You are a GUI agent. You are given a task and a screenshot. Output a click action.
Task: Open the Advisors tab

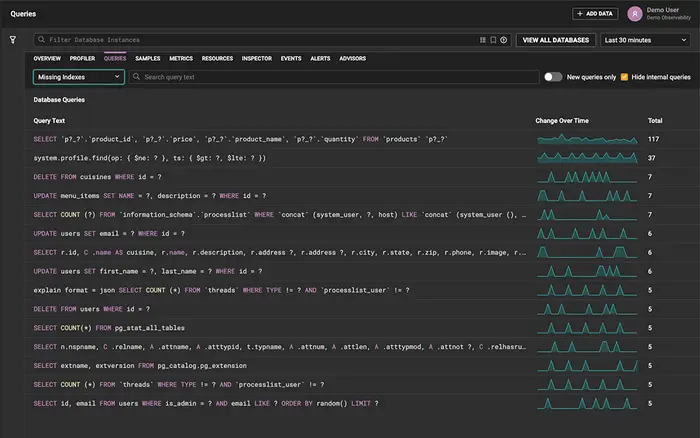click(x=352, y=58)
